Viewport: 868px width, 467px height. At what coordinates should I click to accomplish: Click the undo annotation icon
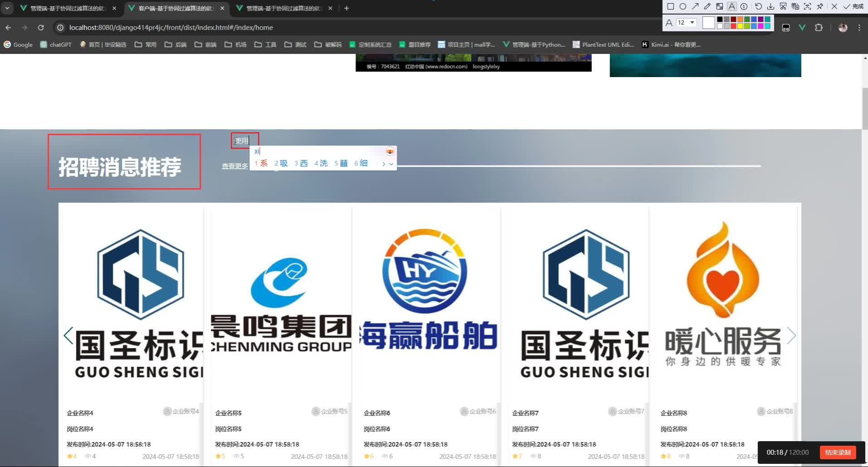(x=758, y=6)
